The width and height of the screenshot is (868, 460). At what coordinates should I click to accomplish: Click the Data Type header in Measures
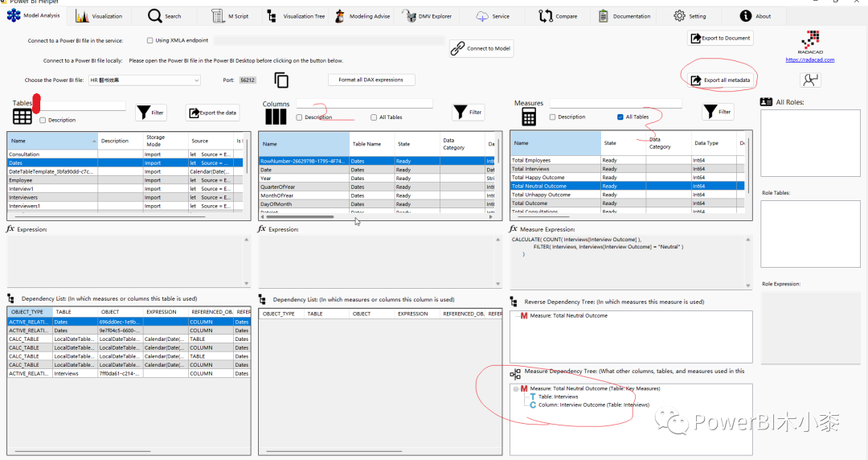714,143
